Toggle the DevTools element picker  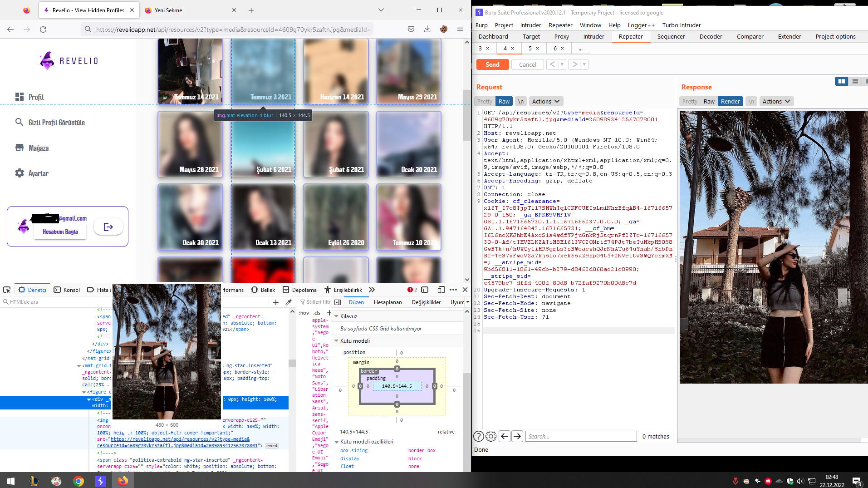pyautogui.click(x=7, y=290)
